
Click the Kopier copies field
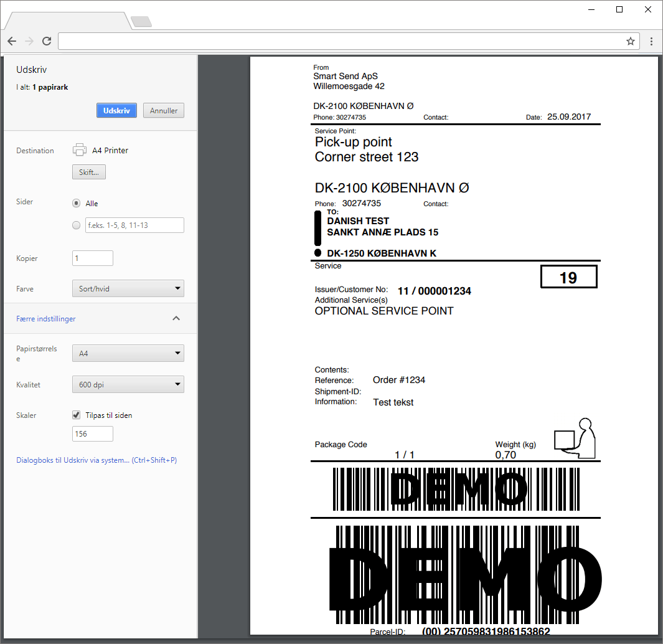[93, 258]
